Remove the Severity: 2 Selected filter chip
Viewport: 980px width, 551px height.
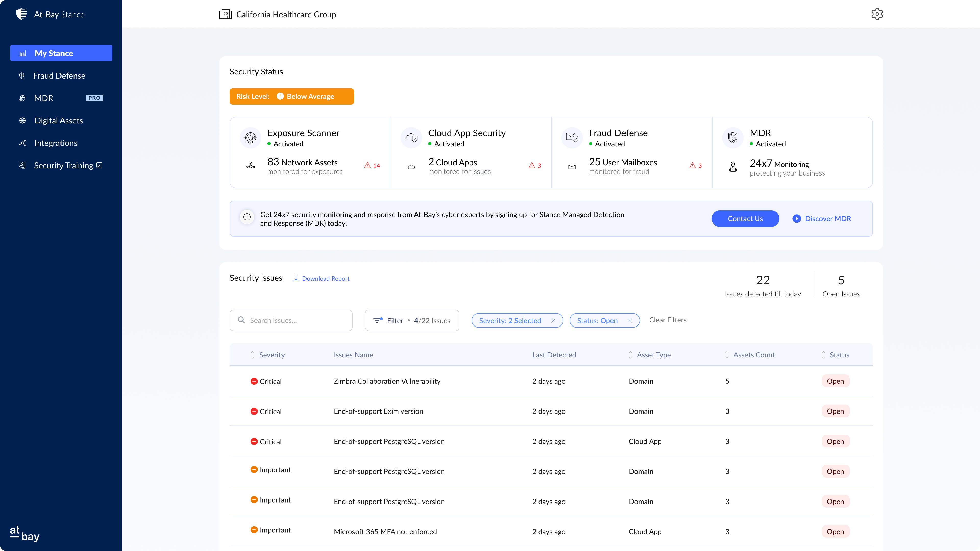(x=553, y=321)
